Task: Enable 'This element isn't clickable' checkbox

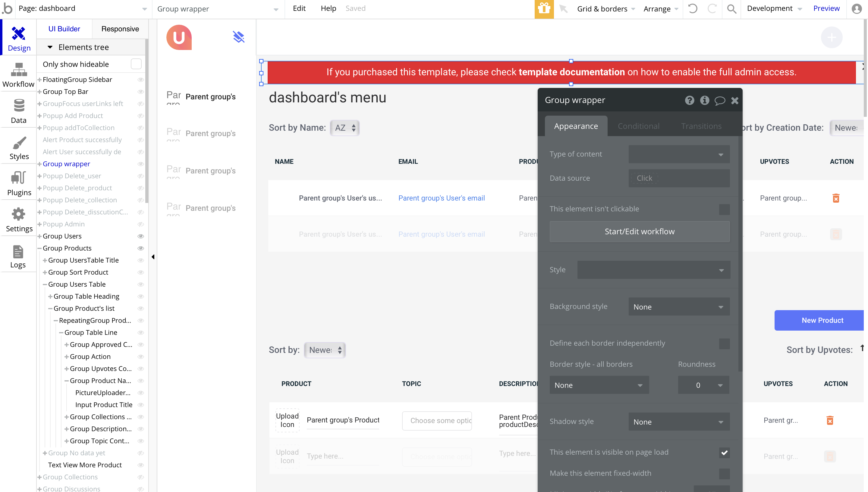Action: (724, 209)
